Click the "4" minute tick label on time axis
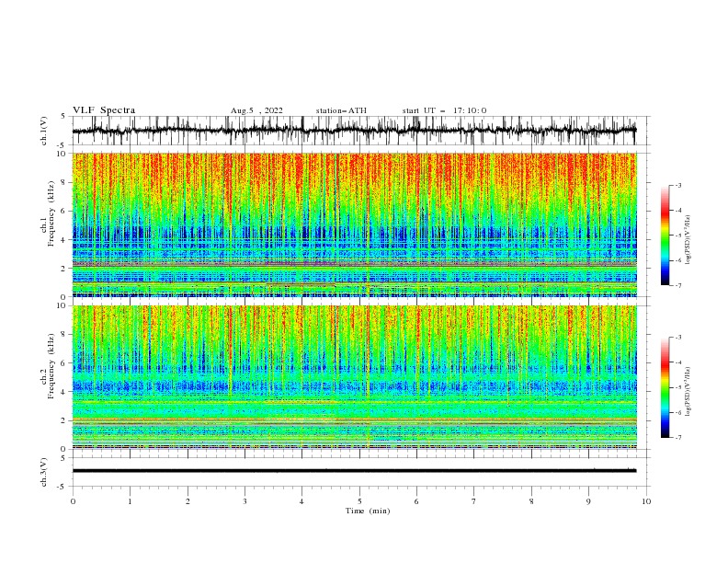728x563 pixels. 301,501
